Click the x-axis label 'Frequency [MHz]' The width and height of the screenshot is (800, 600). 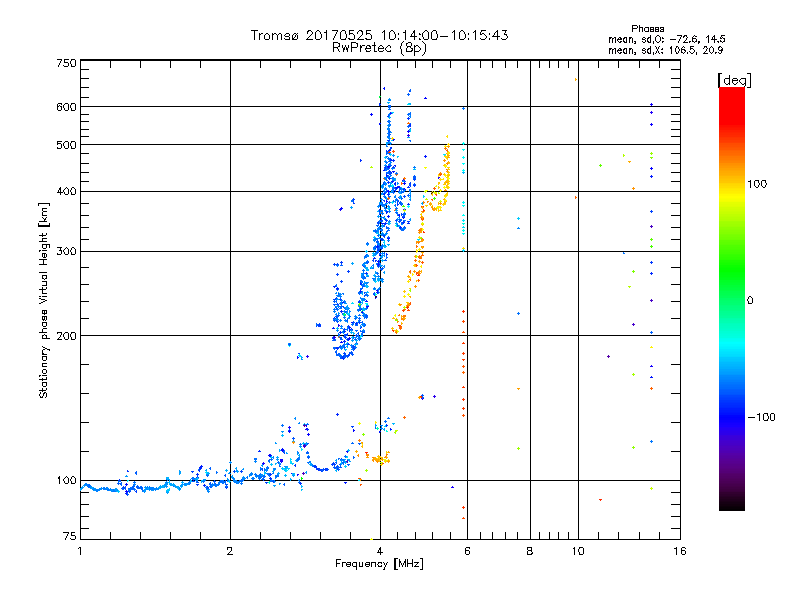[x=379, y=564]
